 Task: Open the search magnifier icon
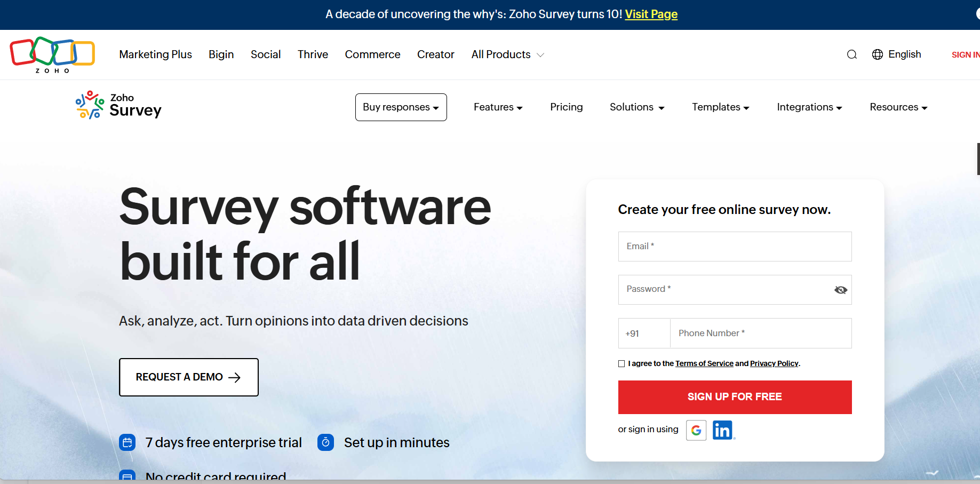[852, 54]
